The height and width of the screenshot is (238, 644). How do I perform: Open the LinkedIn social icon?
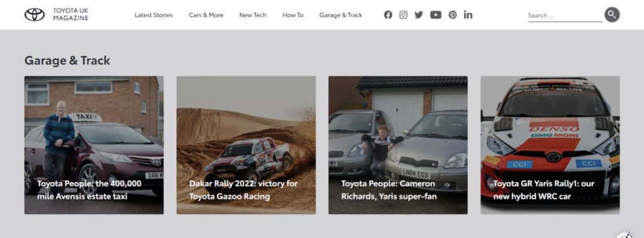point(468,15)
